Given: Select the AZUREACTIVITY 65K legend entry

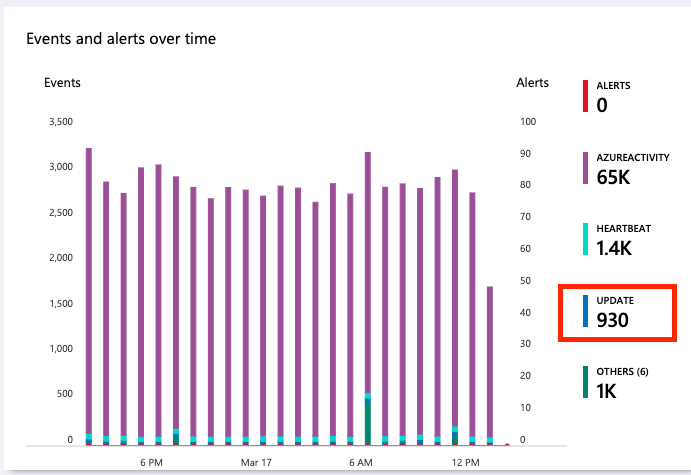Looking at the screenshot, I should pyautogui.click(x=626, y=168).
